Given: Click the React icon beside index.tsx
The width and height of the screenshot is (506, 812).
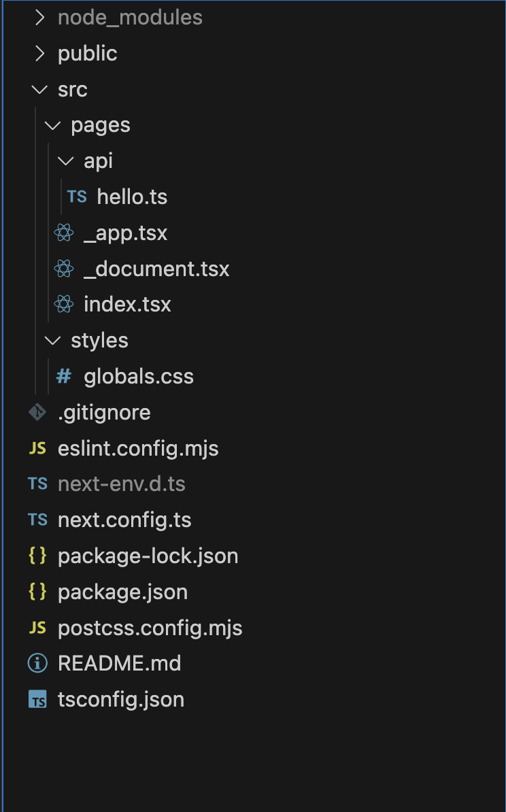Looking at the screenshot, I should [64, 304].
